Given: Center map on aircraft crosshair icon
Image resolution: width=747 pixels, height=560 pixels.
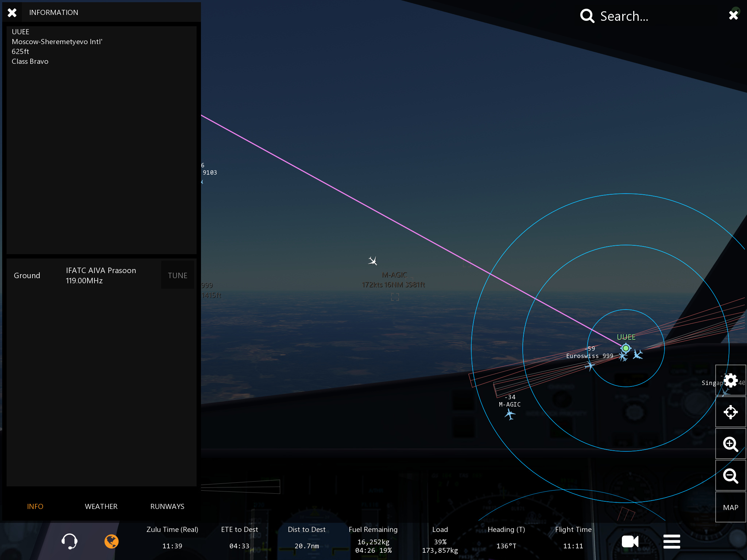Looking at the screenshot, I should [731, 412].
